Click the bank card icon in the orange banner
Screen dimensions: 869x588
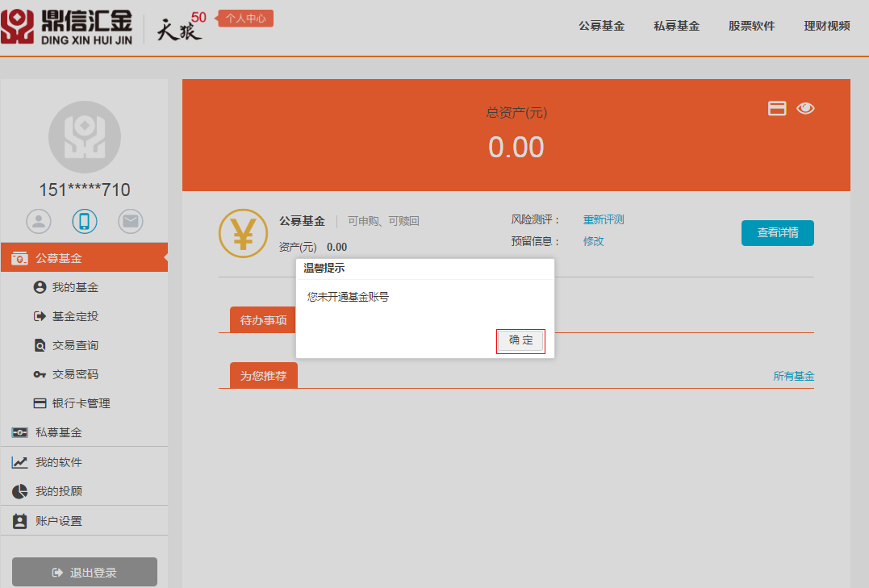coord(776,108)
